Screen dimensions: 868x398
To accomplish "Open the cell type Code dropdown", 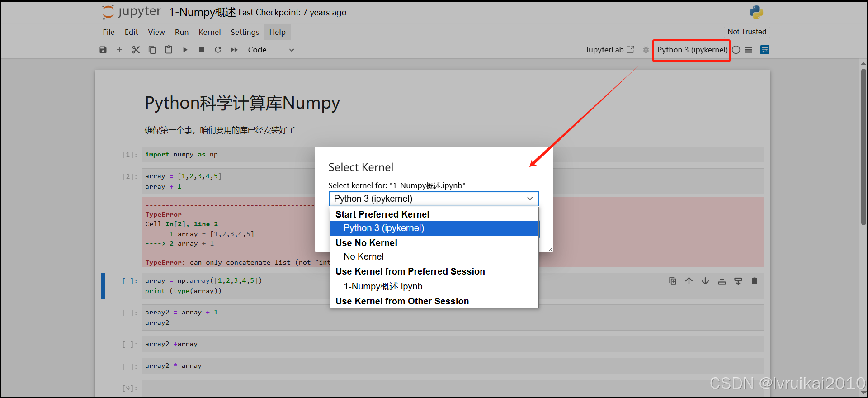I will pos(271,50).
